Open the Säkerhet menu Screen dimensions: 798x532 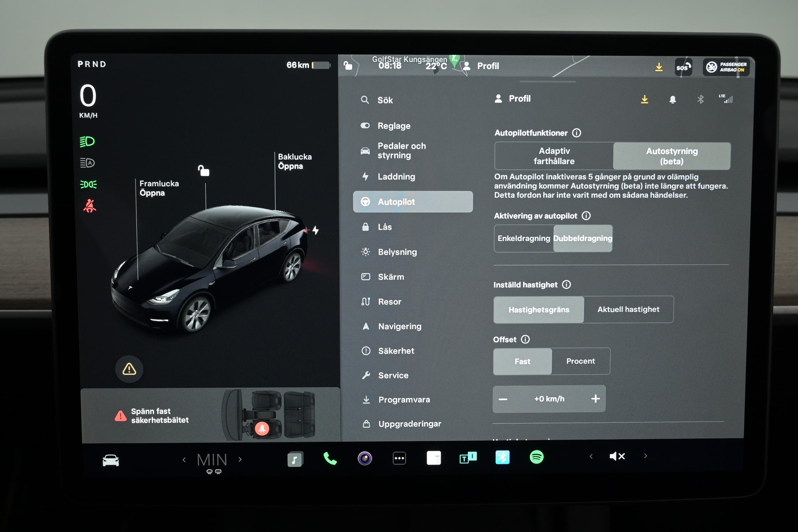coord(413,351)
